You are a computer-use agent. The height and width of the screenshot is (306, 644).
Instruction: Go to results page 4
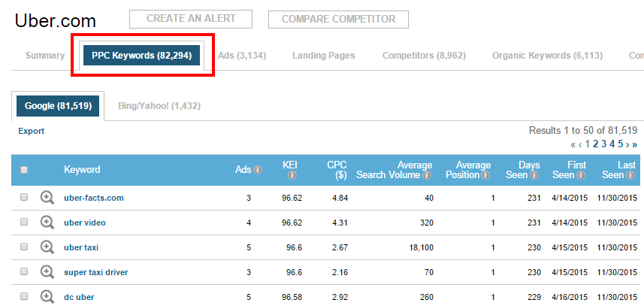(612, 144)
